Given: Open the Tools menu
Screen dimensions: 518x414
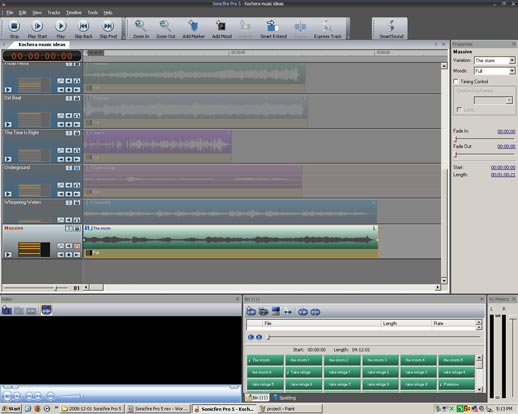Looking at the screenshot, I should pos(93,13).
